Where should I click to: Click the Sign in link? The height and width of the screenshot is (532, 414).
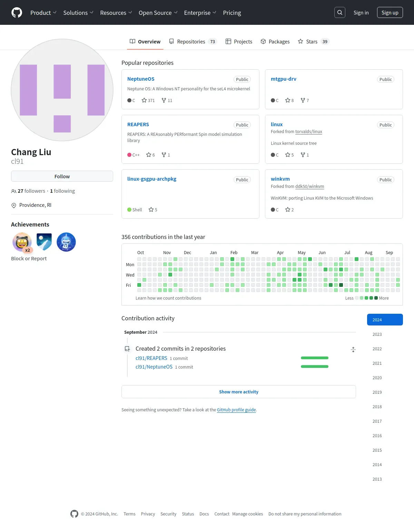click(361, 13)
